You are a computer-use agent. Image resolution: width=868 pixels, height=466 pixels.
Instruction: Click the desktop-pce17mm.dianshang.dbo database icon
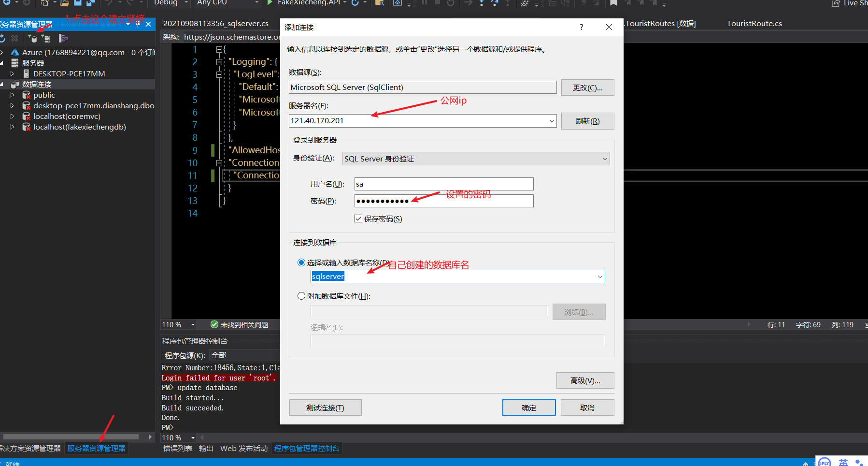click(26, 106)
